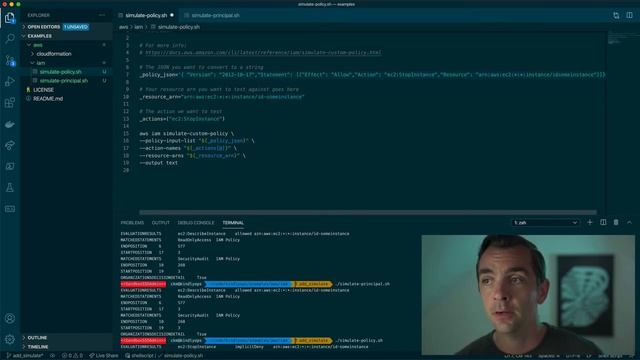Expand the cloudformation folder
The image size is (640, 360).
click(x=53, y=53)
